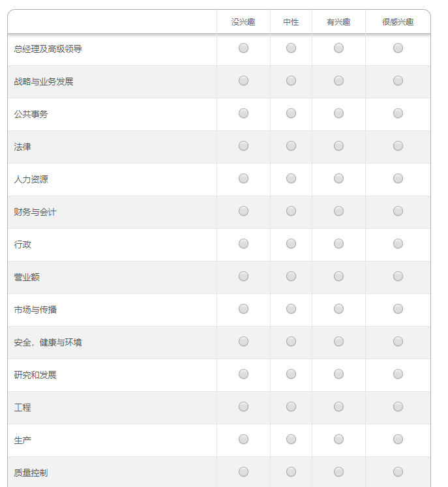Click the 中性 column header
The image size is (448, 487).
(291, 22)
